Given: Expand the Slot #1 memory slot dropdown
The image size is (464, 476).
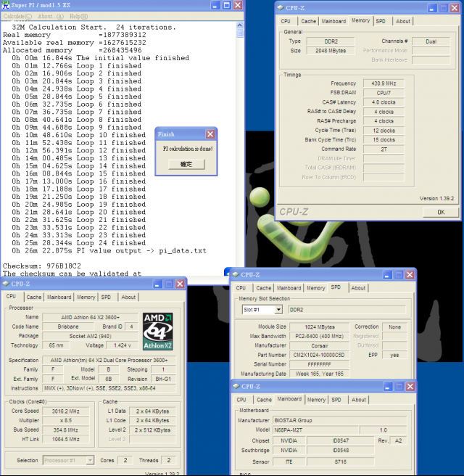Looking at the screenshot, I should [x=278, y=310].
